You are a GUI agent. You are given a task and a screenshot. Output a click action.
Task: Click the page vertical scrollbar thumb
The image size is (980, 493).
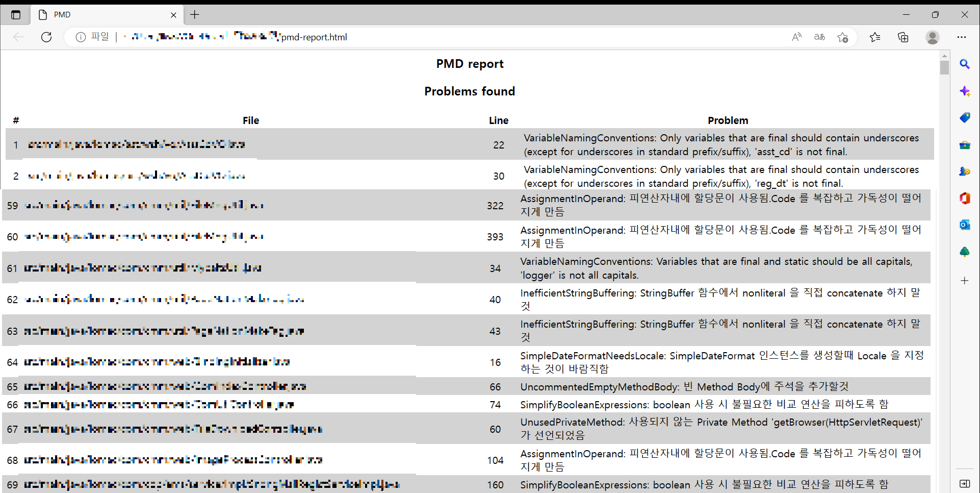pos(944,67)
